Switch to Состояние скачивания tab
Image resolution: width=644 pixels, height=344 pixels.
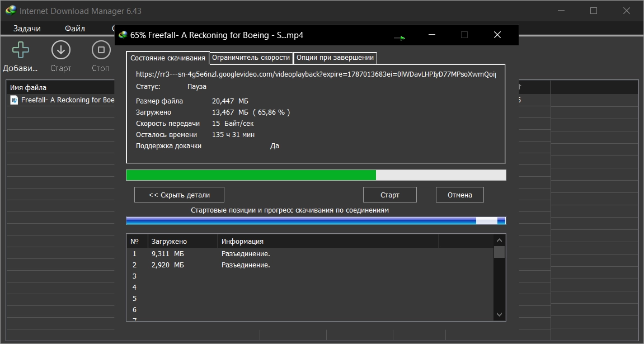(167, 58)
